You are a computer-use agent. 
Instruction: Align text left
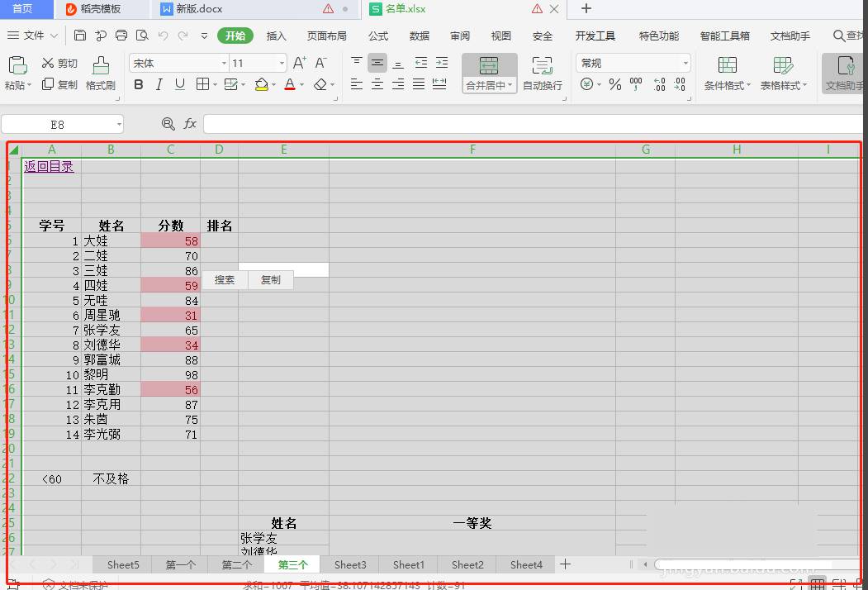[357, 84]
